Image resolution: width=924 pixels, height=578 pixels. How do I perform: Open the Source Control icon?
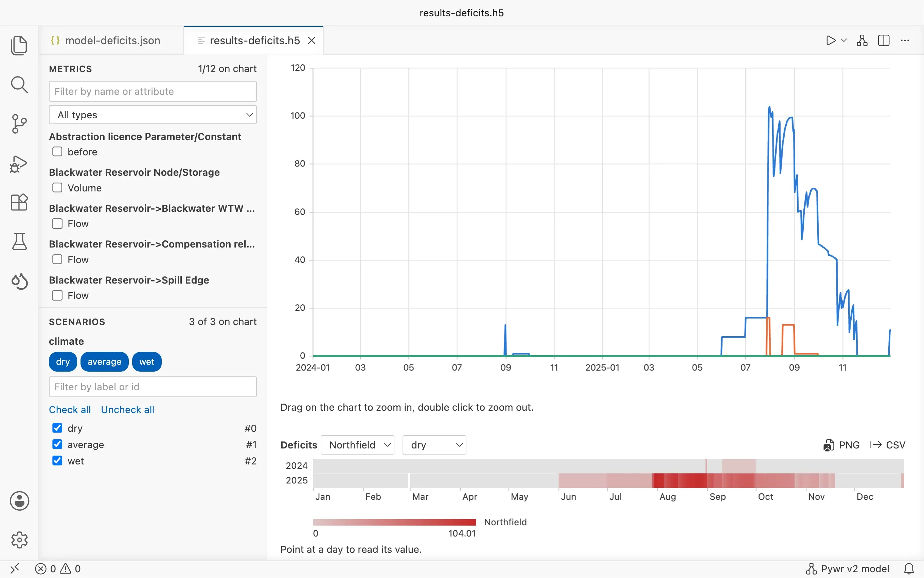click(19, 124)
